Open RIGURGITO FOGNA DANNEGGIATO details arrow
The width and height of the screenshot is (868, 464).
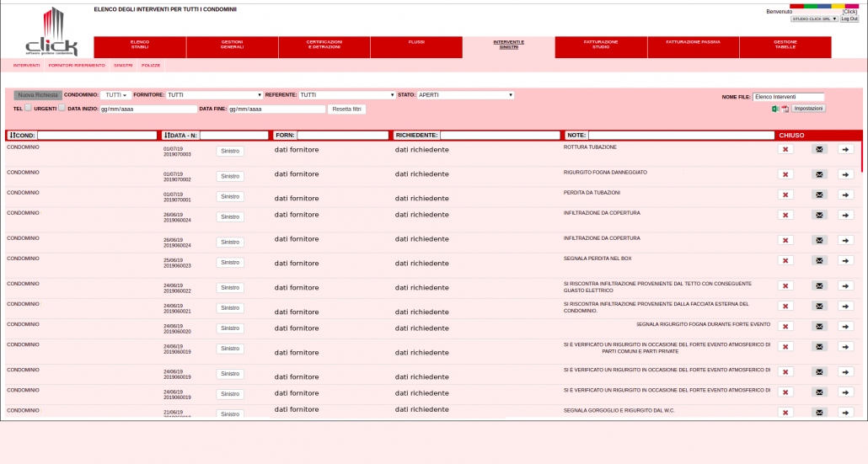click(845, 175)
